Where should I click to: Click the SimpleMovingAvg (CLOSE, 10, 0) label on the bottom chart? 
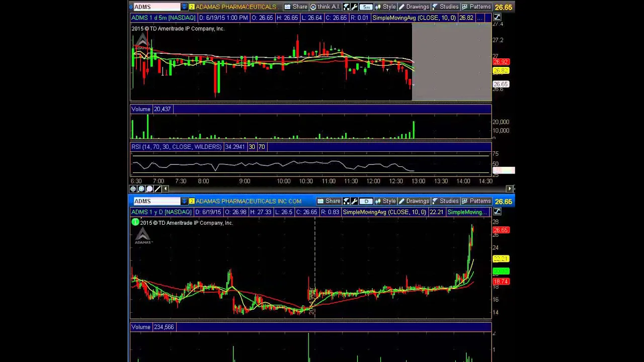[384, 212]
